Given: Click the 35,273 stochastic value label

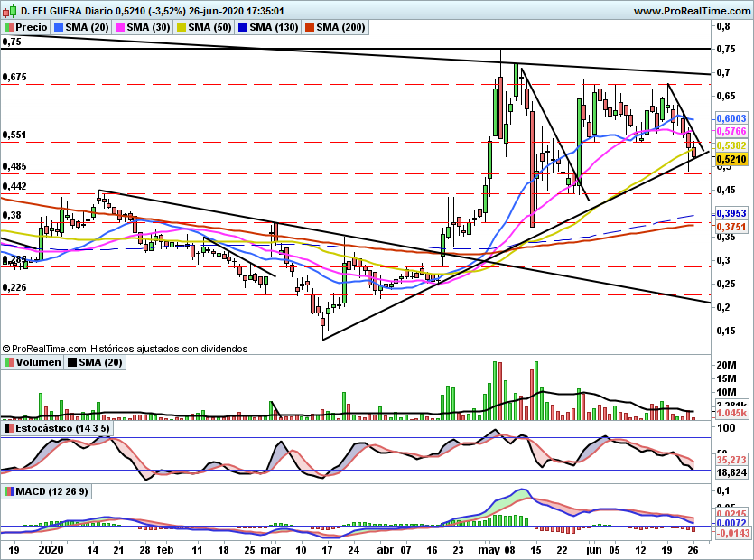Looking at the screenshot, I should (x=731, y=460).
